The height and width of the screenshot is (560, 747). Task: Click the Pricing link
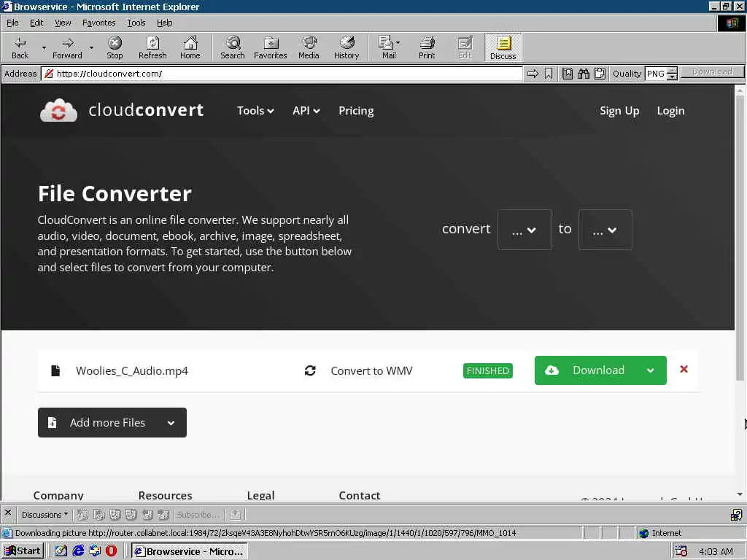tap(356, 111)
